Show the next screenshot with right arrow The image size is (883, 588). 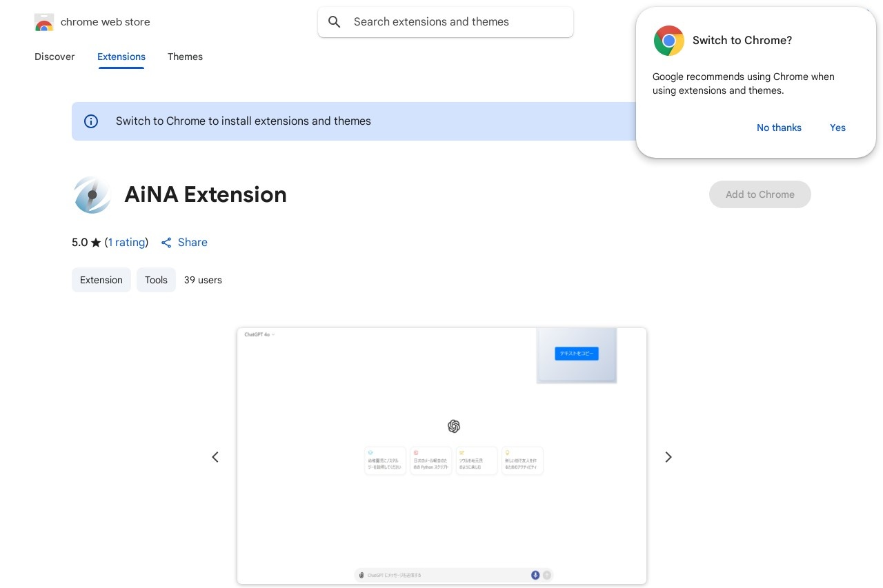(x=668, y=457)
